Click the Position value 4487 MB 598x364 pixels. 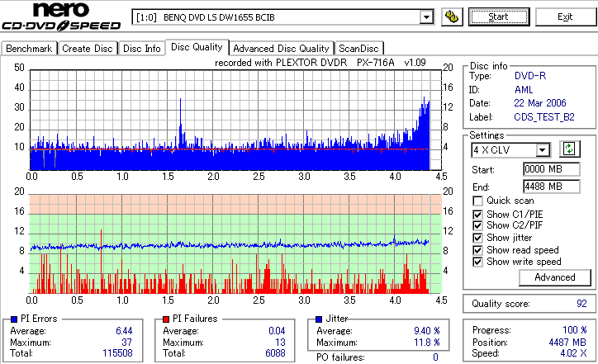coord(567,343)
